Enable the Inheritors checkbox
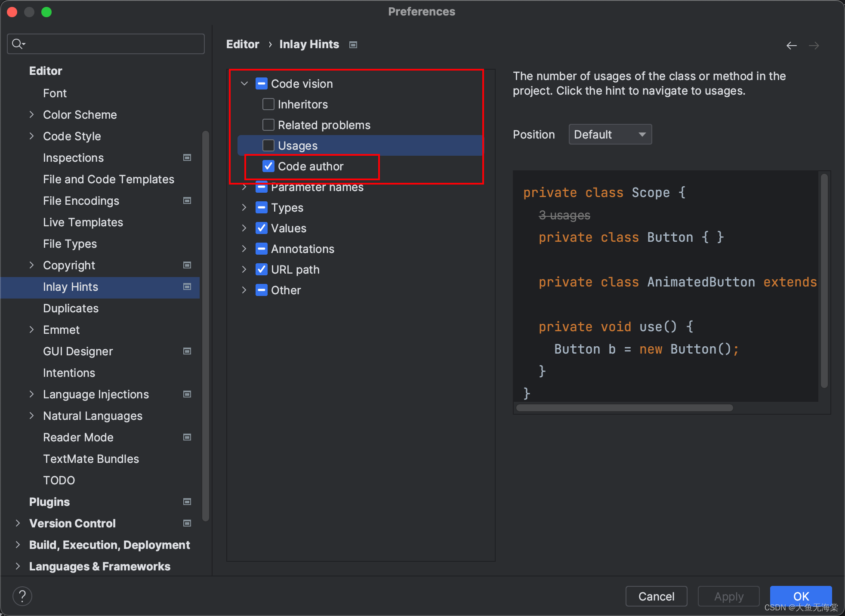Viewport: 845px width, 616px height. [x=268, y=104]
